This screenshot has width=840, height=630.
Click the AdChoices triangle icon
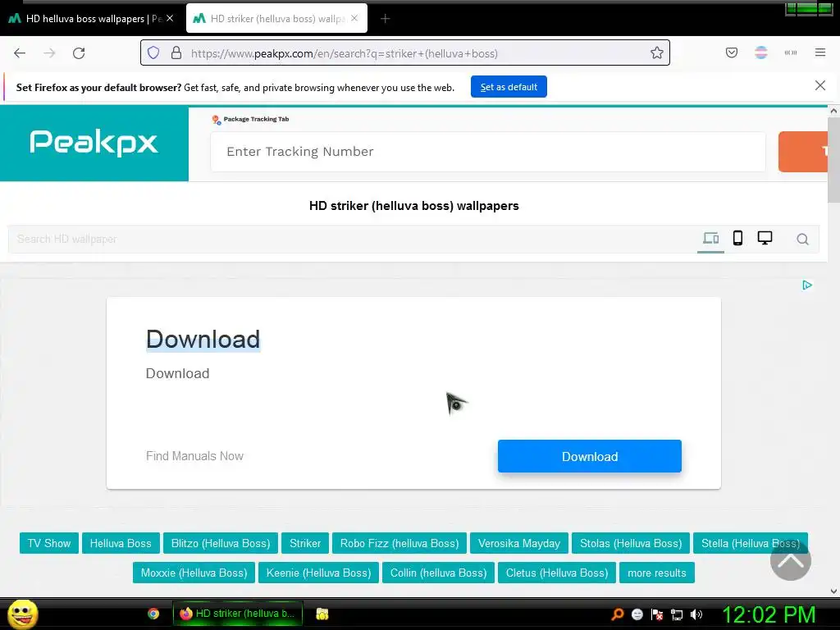point(807,285)
